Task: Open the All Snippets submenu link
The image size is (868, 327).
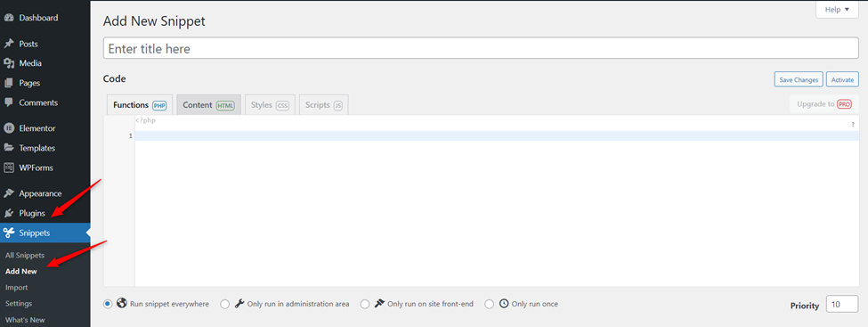Action: [x=25, y=256]
